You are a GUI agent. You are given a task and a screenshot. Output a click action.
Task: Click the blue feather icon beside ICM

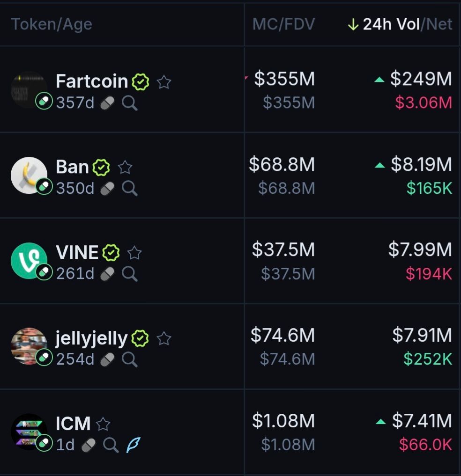pos(133,445)
